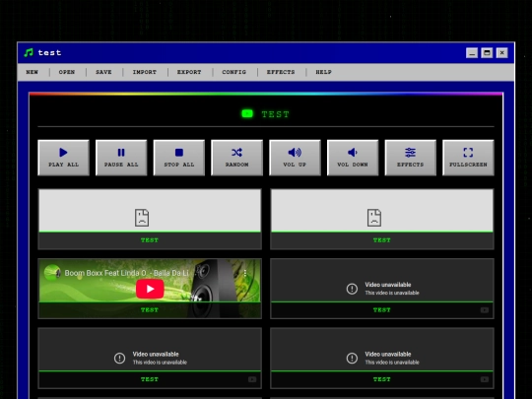
Task: Click the green indicator beside TEST heading
Action: point(247,113)
